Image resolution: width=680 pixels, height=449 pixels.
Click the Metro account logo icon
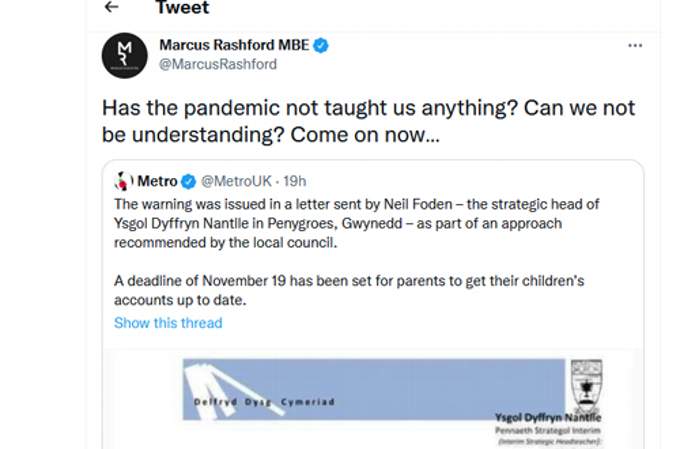[x=123, y=181]
